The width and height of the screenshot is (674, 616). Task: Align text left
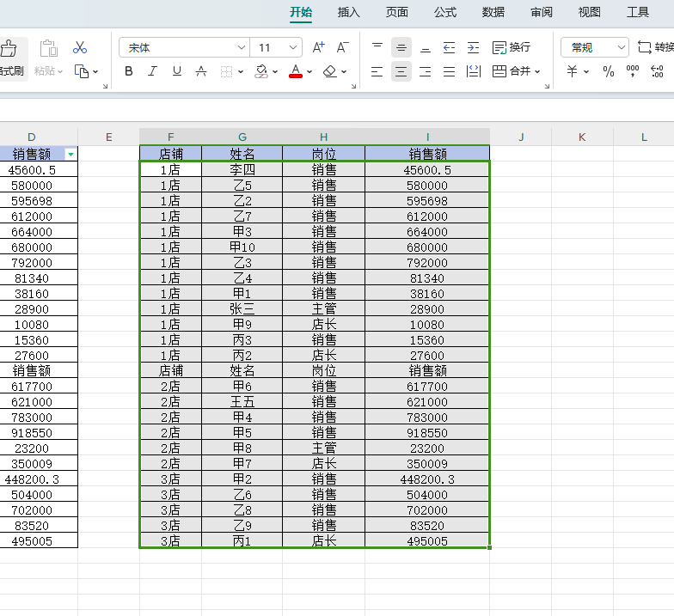(377, 71)
